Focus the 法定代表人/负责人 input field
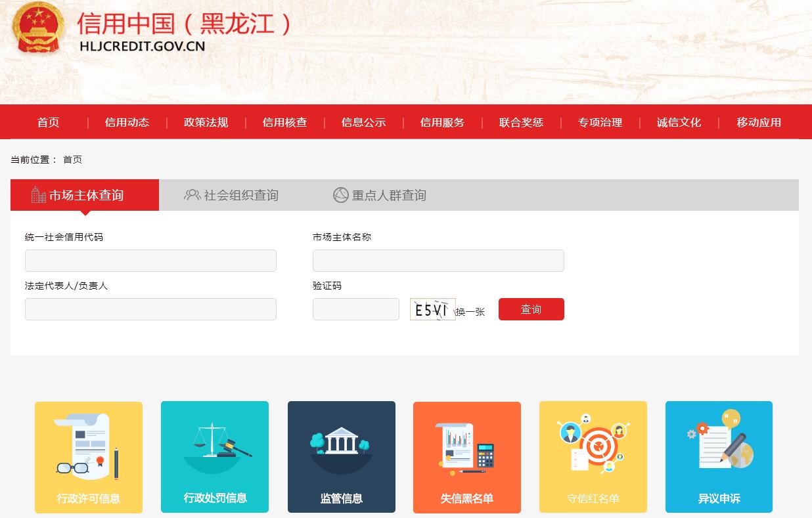The width and height of the screenshot is (812, 518). click(x=150, y=309)
